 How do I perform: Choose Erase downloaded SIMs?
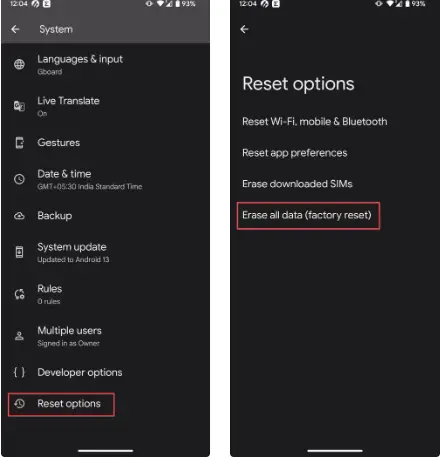click(x=297, y=184)
